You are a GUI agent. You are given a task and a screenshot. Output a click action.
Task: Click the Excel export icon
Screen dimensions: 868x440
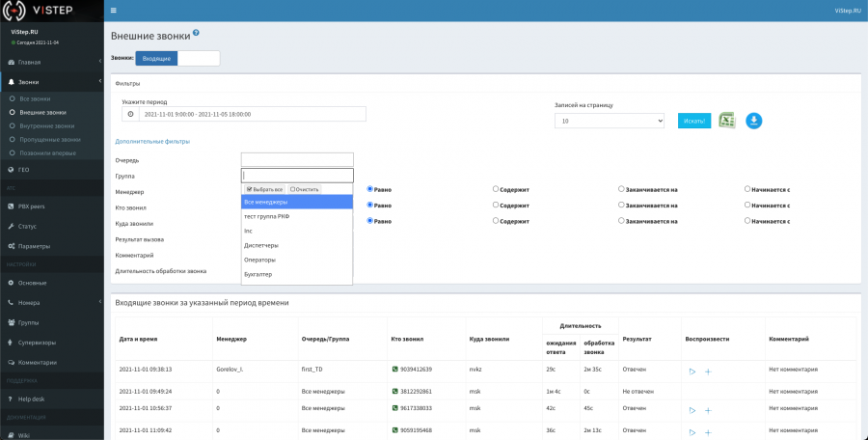coord(727,121)
